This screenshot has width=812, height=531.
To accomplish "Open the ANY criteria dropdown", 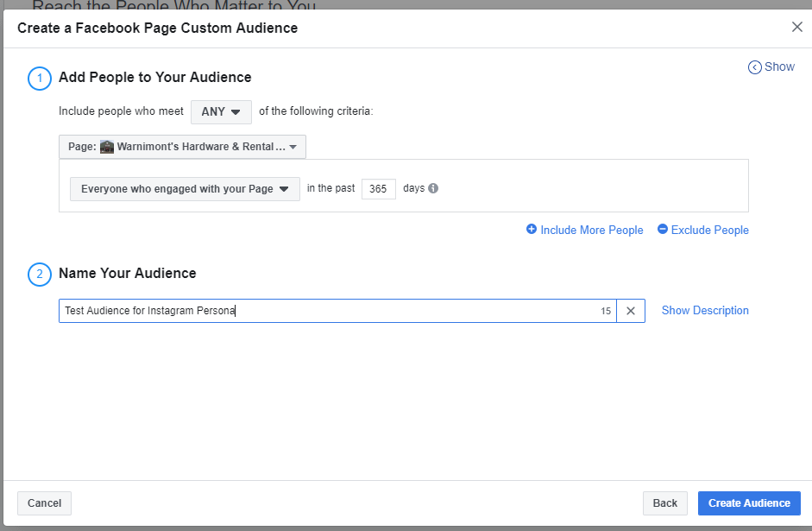I will (x=221, y=112).
